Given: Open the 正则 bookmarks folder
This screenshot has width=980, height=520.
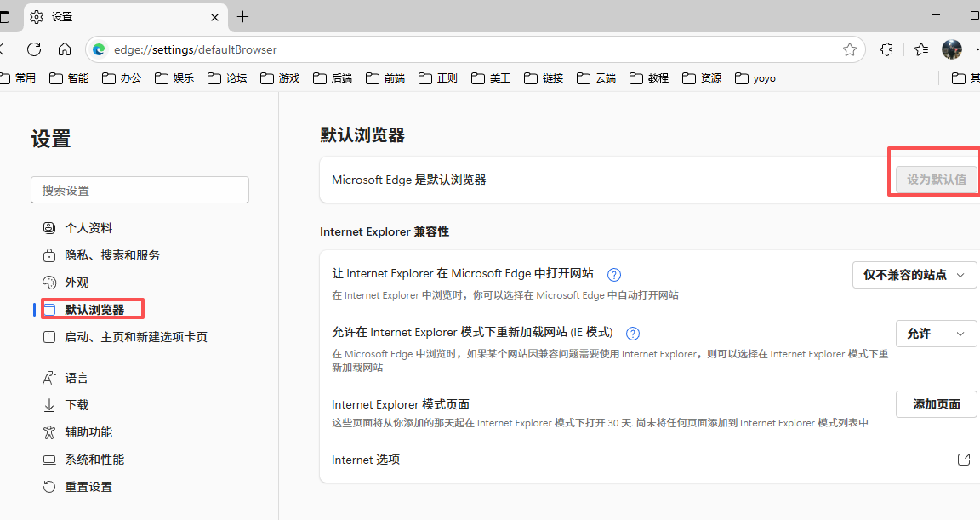Looking at the screenshot, I should point(438,78).
